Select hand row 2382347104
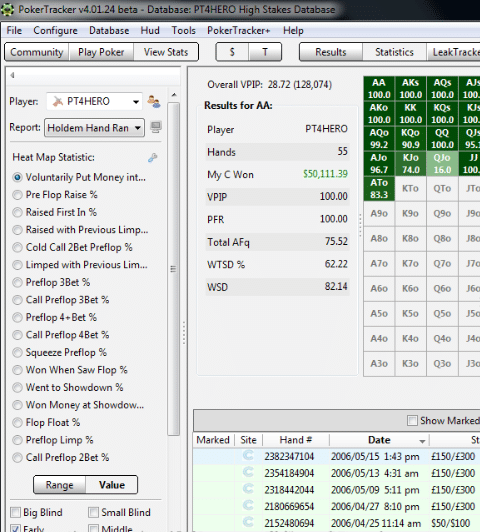 [x=336, y=456]
